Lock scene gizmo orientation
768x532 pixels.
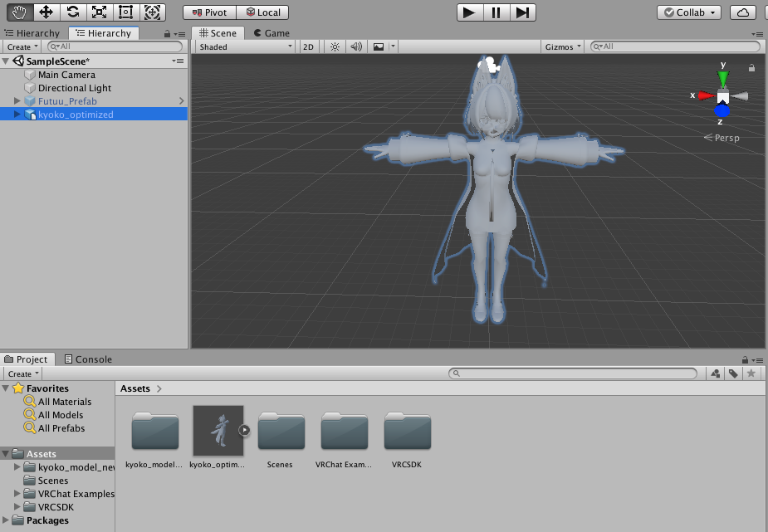pos(751,68)
